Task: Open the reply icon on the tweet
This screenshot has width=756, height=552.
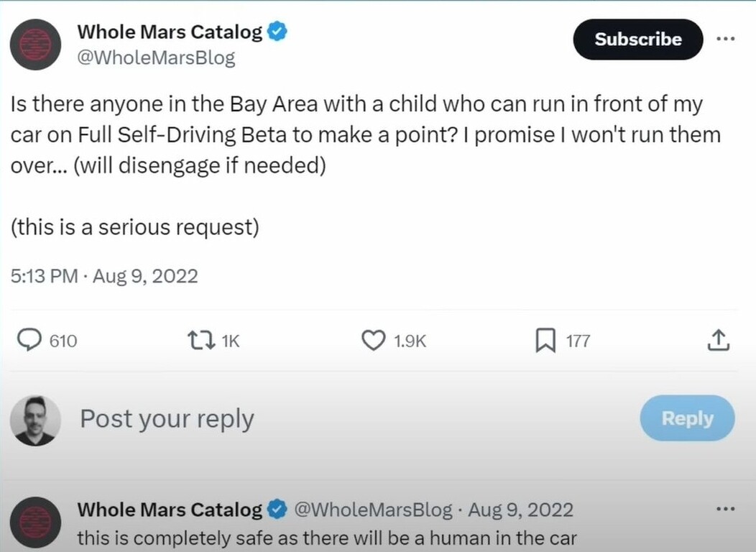Action: [29, 341]
